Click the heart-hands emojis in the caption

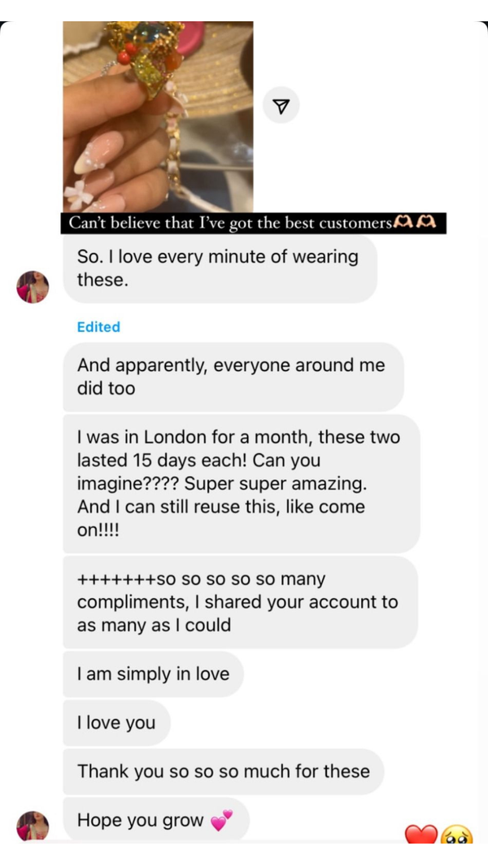pos(415,223)
